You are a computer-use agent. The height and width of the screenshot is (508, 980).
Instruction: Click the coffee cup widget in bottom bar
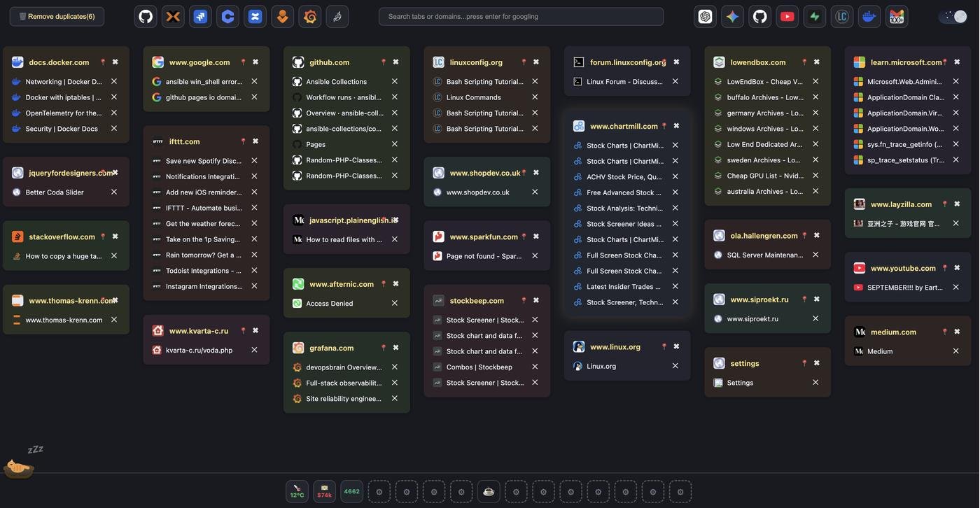[489, 491]
